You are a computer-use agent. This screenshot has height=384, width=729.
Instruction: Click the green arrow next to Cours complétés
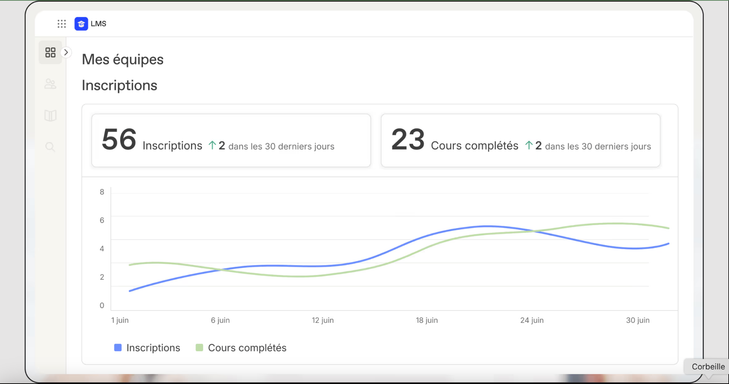pyautogui.click(x=529, y=146)
